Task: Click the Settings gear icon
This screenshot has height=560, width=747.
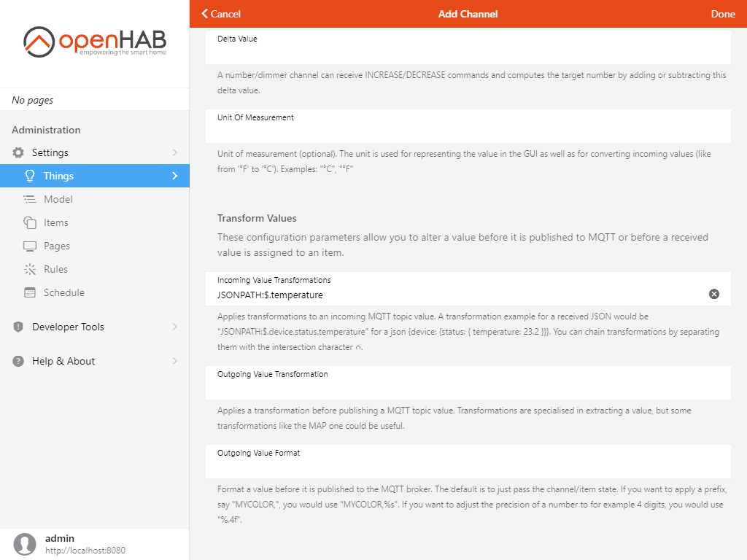Action: (x=18, y=152)
